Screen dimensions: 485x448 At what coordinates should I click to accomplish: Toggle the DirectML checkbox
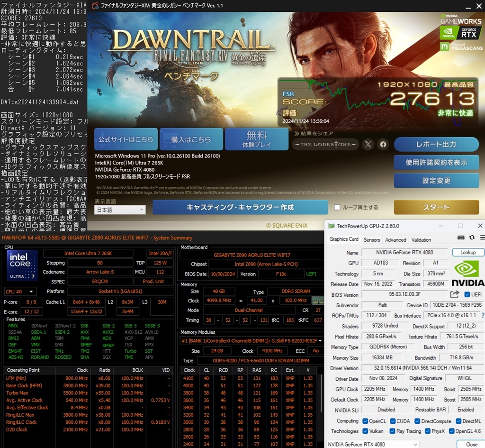459,421
